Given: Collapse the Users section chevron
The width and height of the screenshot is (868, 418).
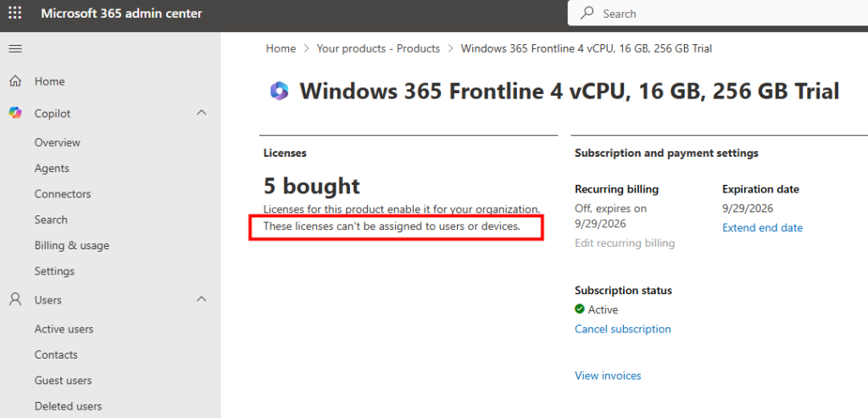Looking at the screenshot, I should pyautogui.click(x=201, y=299).
